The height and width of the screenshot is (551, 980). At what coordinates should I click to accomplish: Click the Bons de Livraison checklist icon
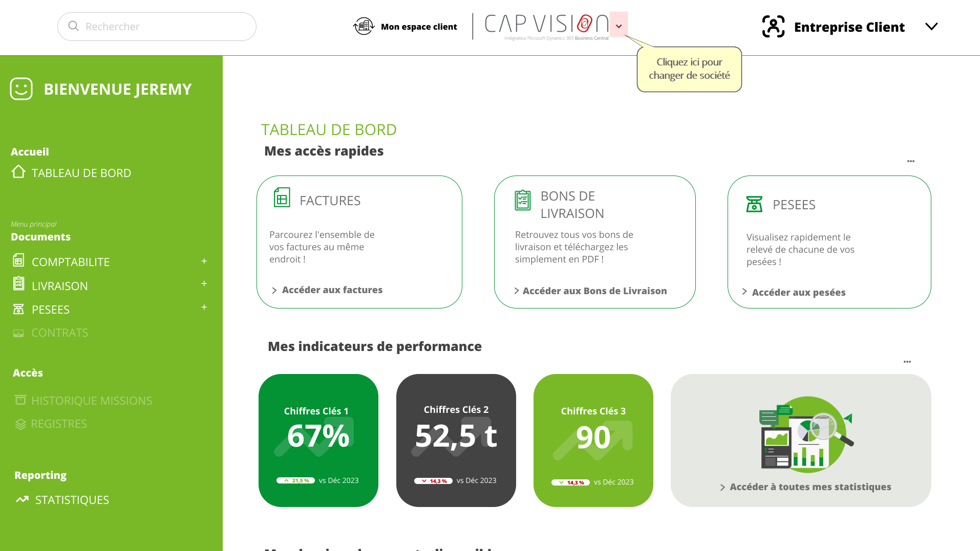(522, 200)
